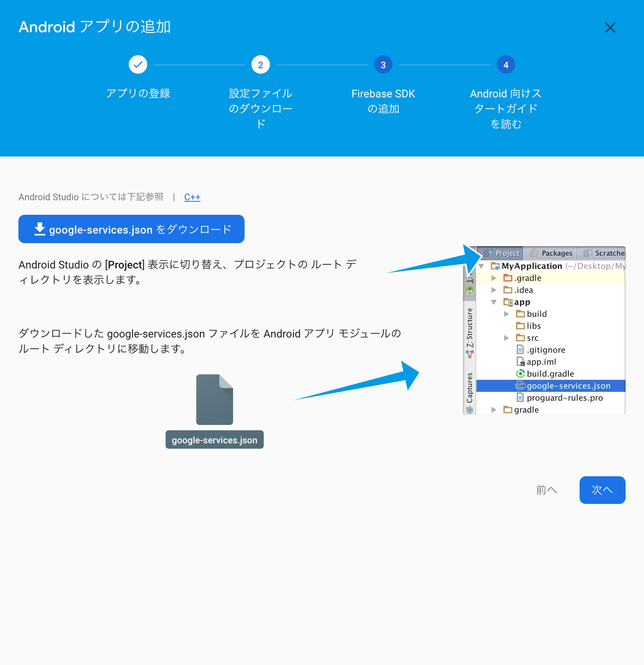Click step 3 Firebase SDK の追加 circle

383,64
